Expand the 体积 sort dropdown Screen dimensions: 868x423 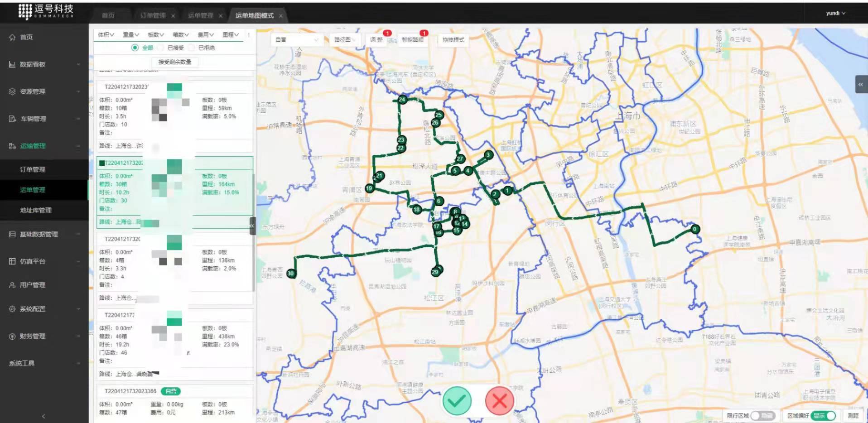point(106,34)
